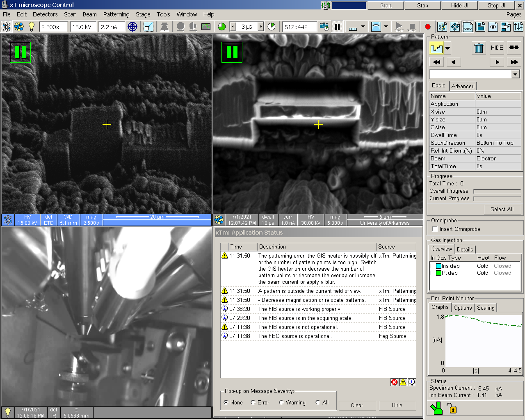Check the Pt dep gas checkbox

(x=433, y=273)
